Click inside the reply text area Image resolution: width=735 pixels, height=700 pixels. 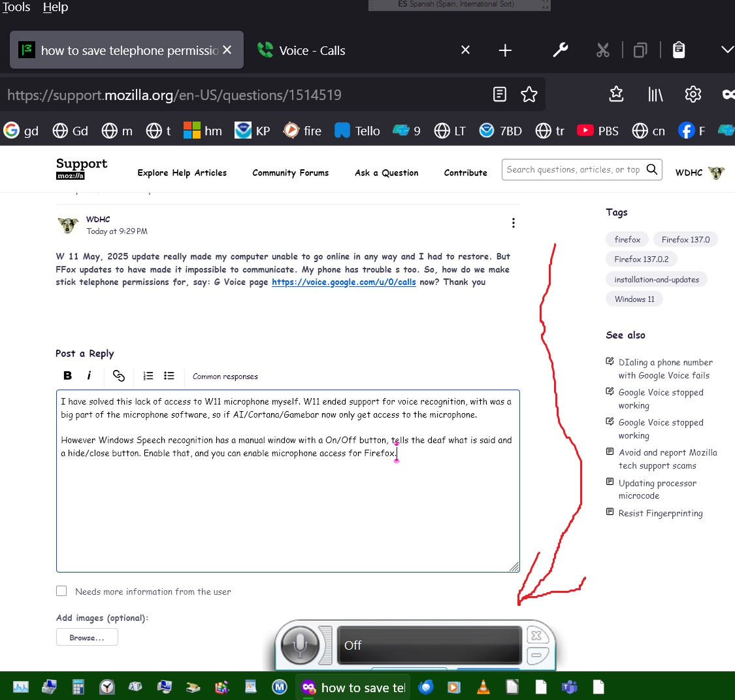point(288,480)
